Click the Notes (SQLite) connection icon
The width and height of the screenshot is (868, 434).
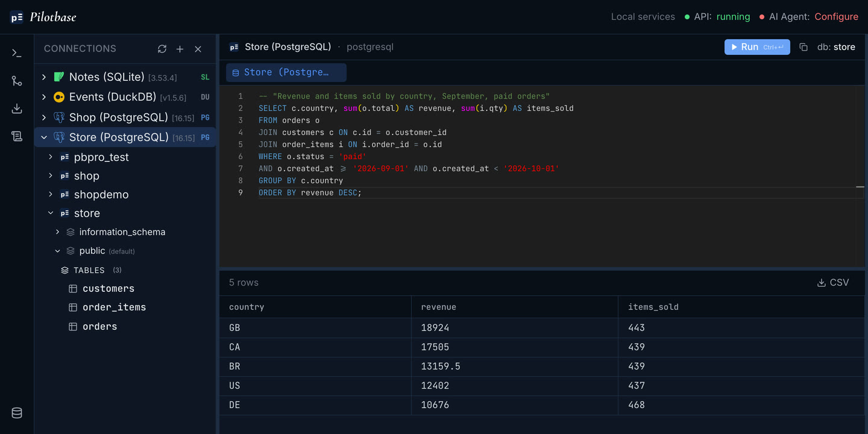click(x=59, y=77)
